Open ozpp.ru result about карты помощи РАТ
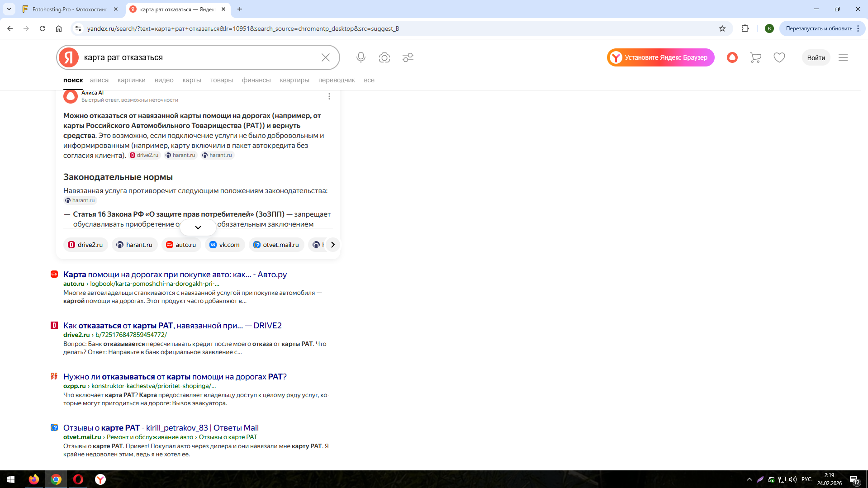The width and height of the screenshot is (868, 488). pyautogui.click(x=175, y=377)
